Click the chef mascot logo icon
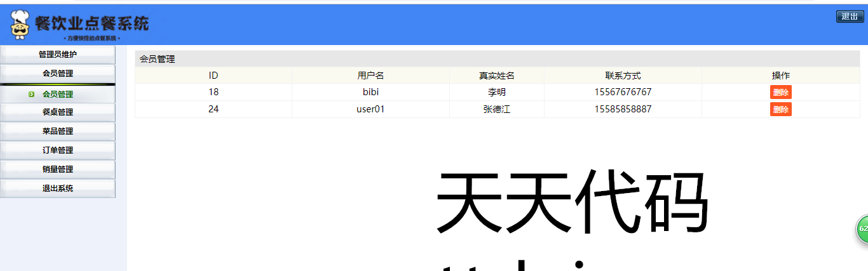This screenshot has height=271, width=868. (21, 25)
